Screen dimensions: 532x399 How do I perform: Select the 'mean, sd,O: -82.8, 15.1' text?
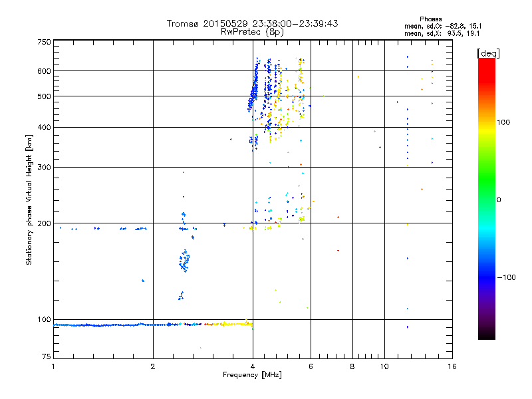point(443,26)
